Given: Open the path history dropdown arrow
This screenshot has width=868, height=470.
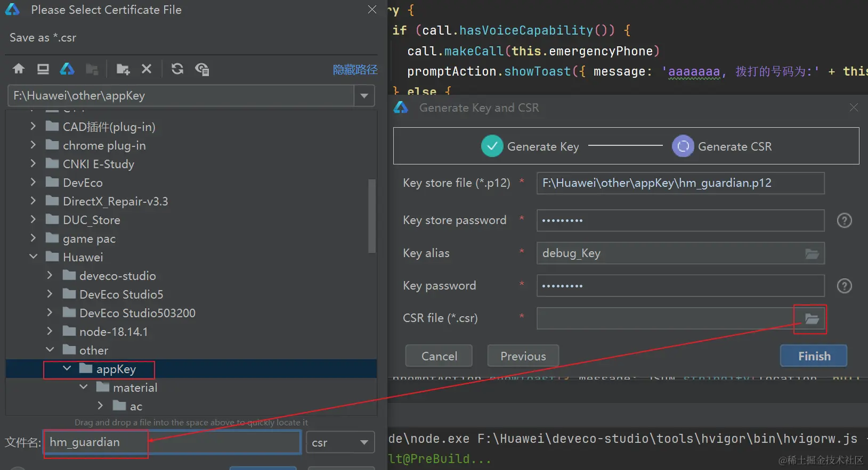Looking at the screenshot, I should pyautogui.click(x=364, y=96).
